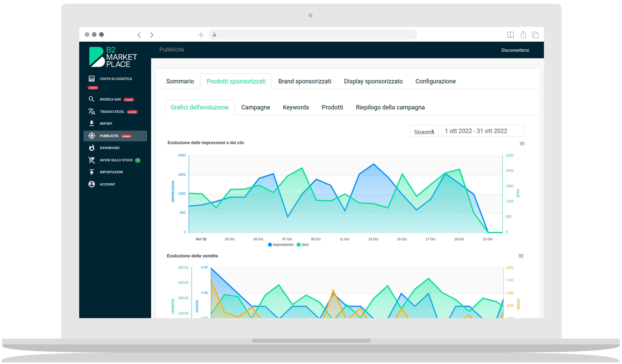Click the browser back arrow
This screenshot has width=622, height=364.
tap(139, 35)
